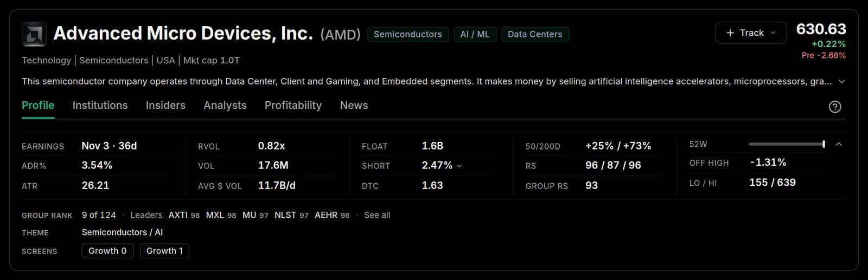Click the ATR value 26.21
Screen dimensions: 868x280
coord(95,185)
